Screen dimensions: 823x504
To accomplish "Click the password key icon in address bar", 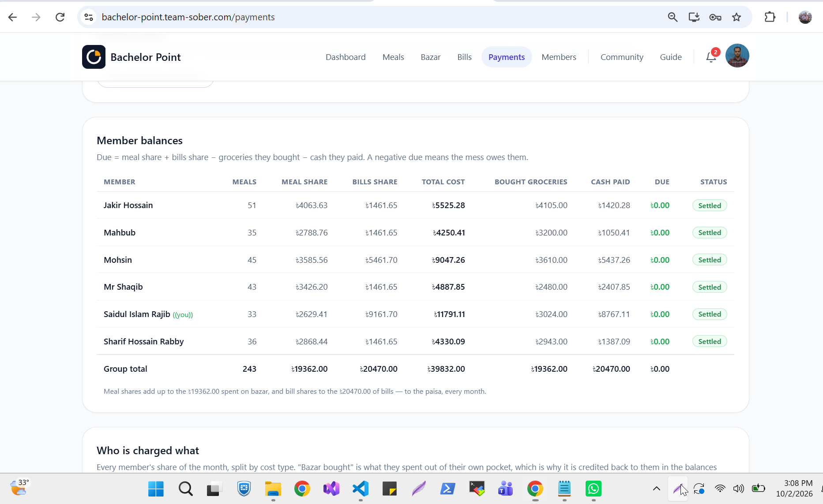I will (715, 17).
